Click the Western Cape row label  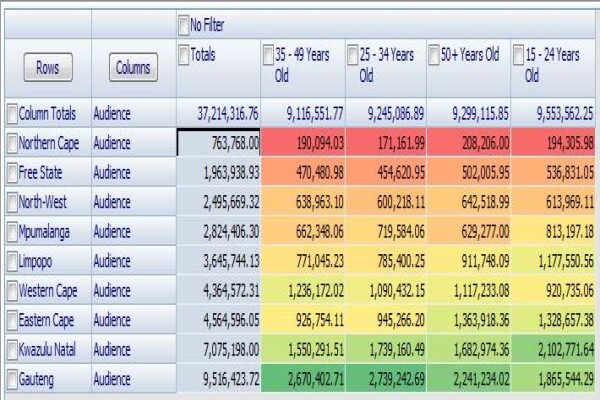[x=48, y=291]
